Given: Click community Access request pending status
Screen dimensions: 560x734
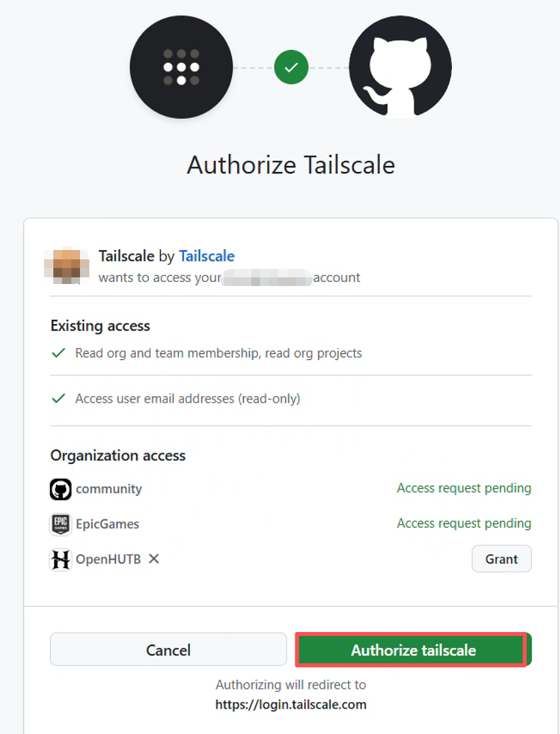Looking at the screenshot, I should click(x=464, y=488).
